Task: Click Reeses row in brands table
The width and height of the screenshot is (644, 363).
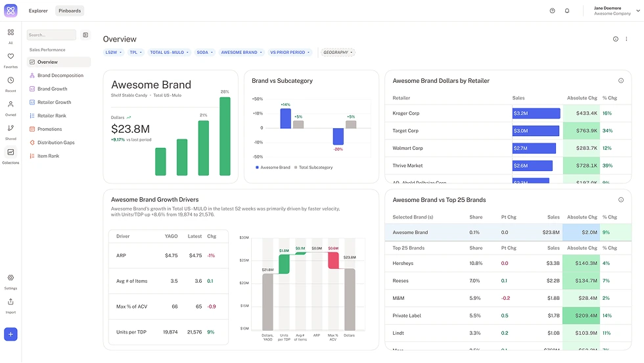Action: 508,281
